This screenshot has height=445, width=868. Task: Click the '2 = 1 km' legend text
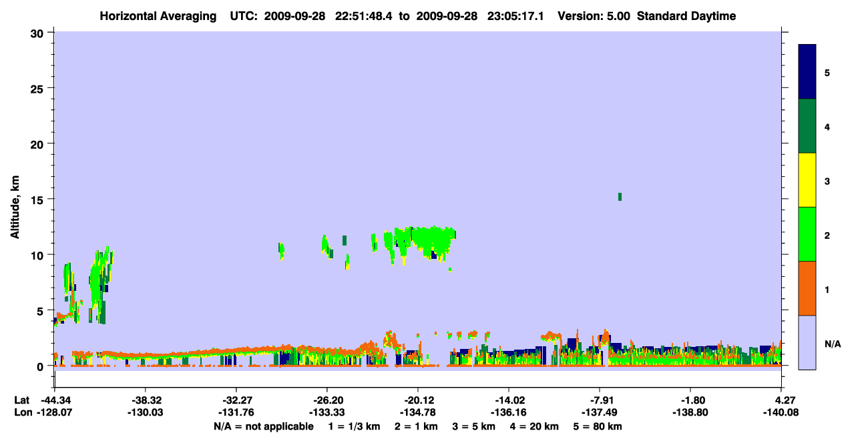[x=417, y=426]
